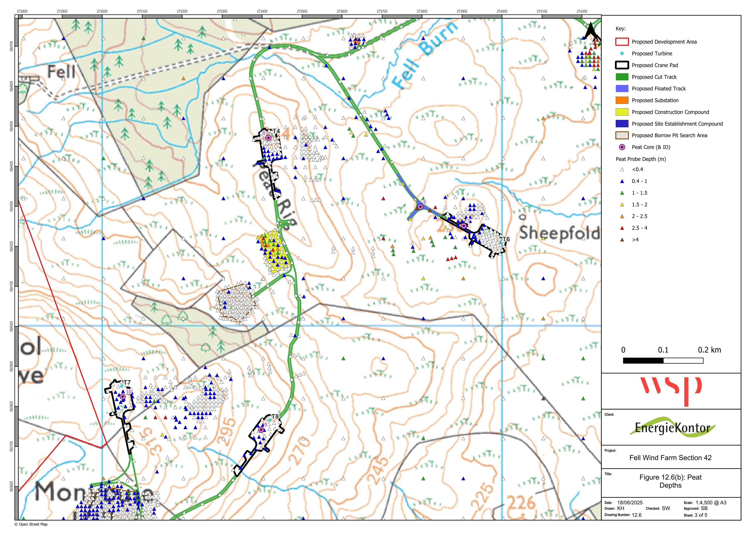Click the date 18/06/2025
The height and width of the screenshot is (535, 756).
coord(630,503)
